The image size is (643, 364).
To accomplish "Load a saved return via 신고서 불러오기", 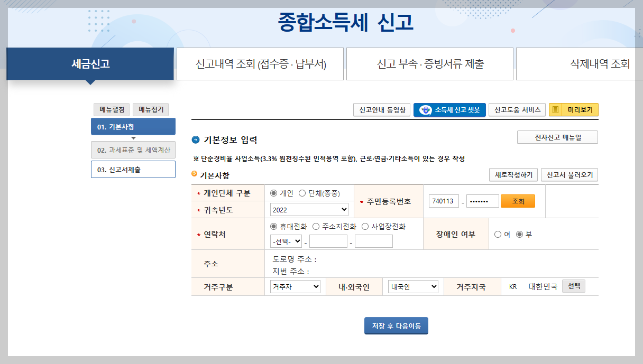I will [x=569, y=174].
